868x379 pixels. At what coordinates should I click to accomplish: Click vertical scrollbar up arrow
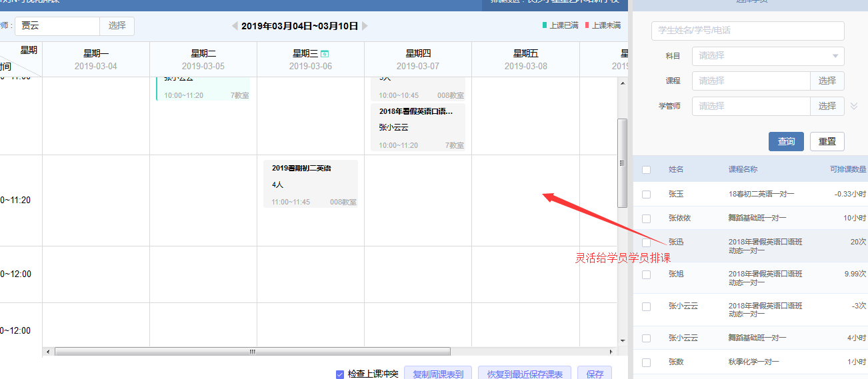(x=623, y=83)
